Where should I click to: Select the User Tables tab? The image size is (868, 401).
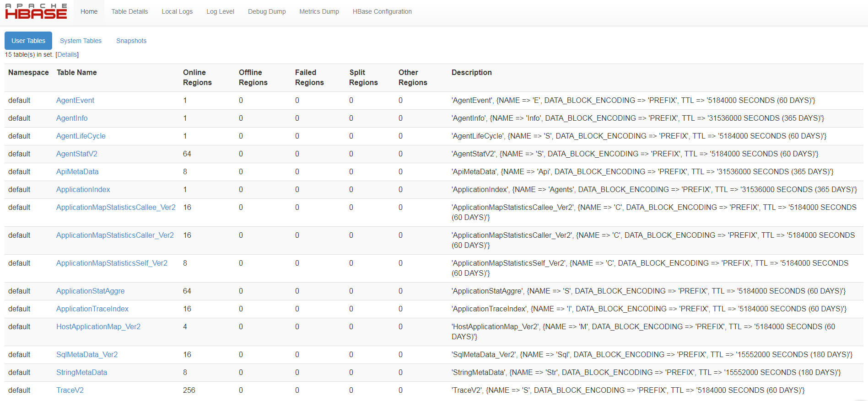(x=28, y=41)
